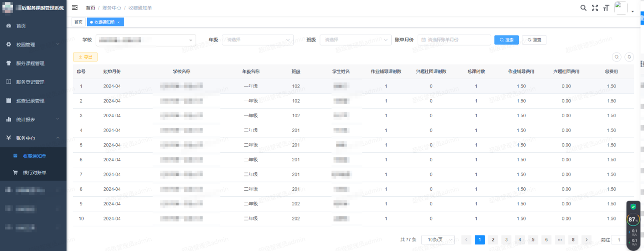Toggle fullscreen mode icon in header
The width and height of the screenshot is (644, 251).
point(595,8)
